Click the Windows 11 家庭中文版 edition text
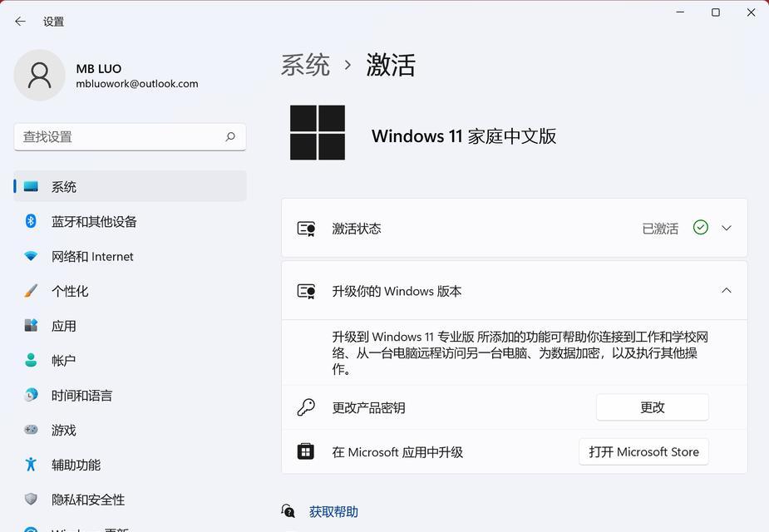This screenshot has height=532, width=769. point(464,135)
